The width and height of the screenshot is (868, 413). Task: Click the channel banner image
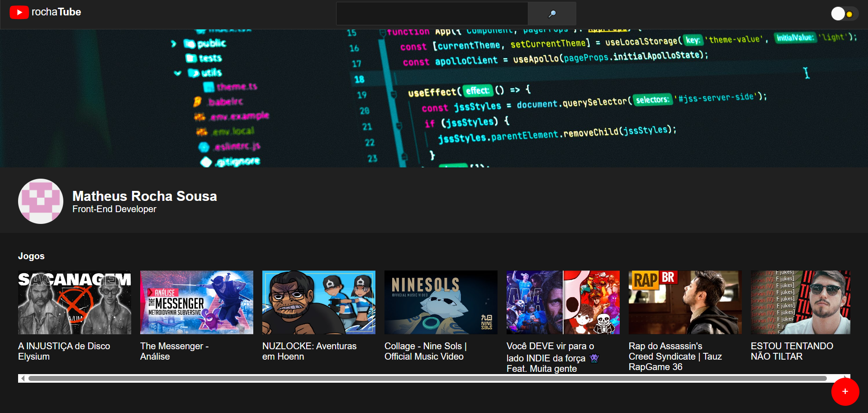(x=434, y=96)
